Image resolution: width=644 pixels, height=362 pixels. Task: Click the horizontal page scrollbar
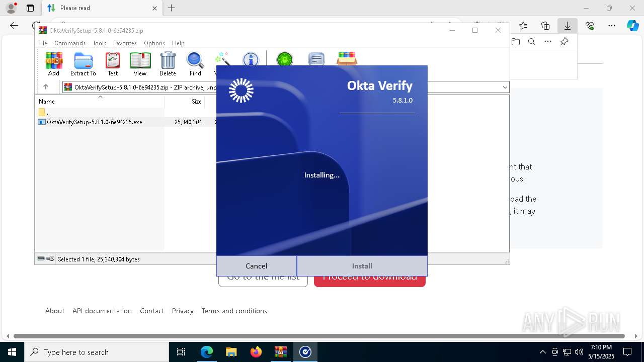pyautogui.click(x=319, y=336)
